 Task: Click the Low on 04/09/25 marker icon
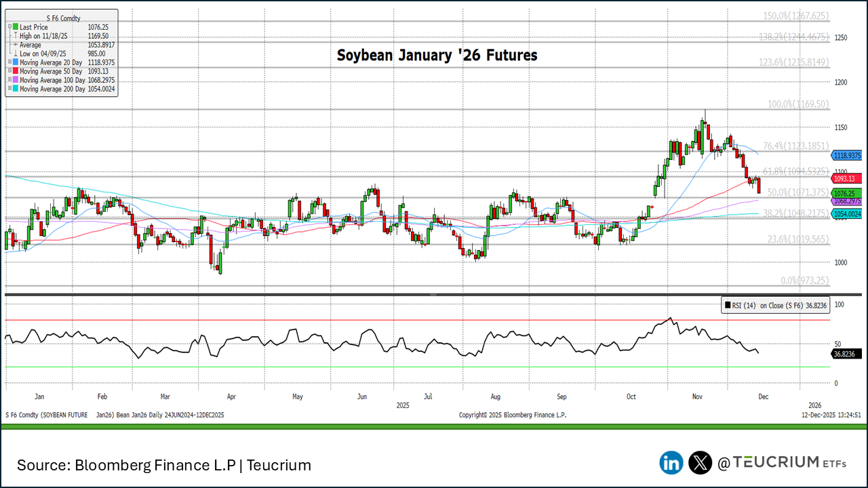(x=15, y=53)
